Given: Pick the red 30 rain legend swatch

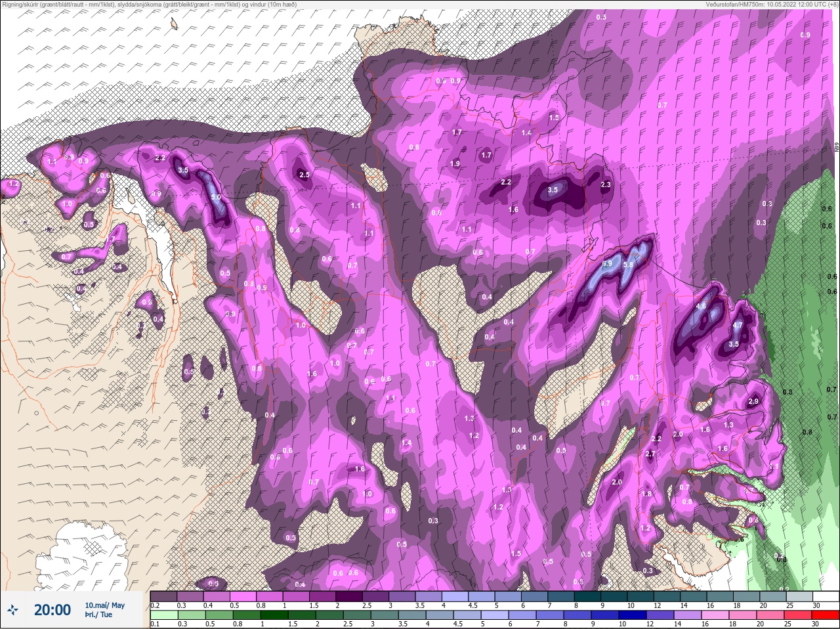Looking at the screenshot, I should coord(826,615).
